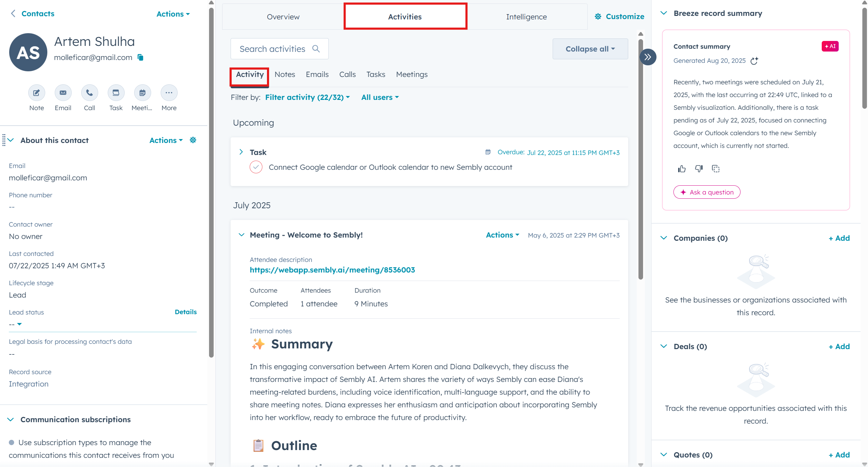Copy email address with copy icon

[141, 57]
